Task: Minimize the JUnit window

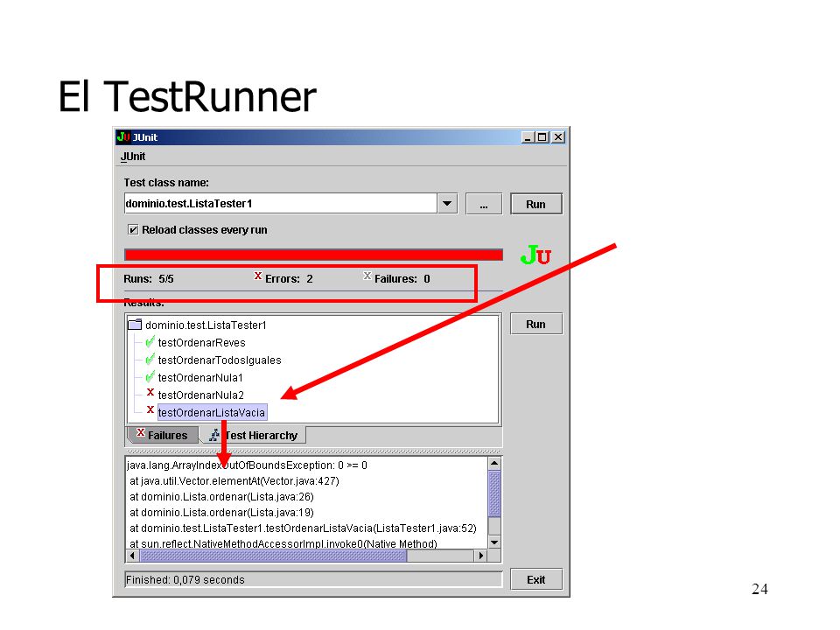Action: coord(528,137)
